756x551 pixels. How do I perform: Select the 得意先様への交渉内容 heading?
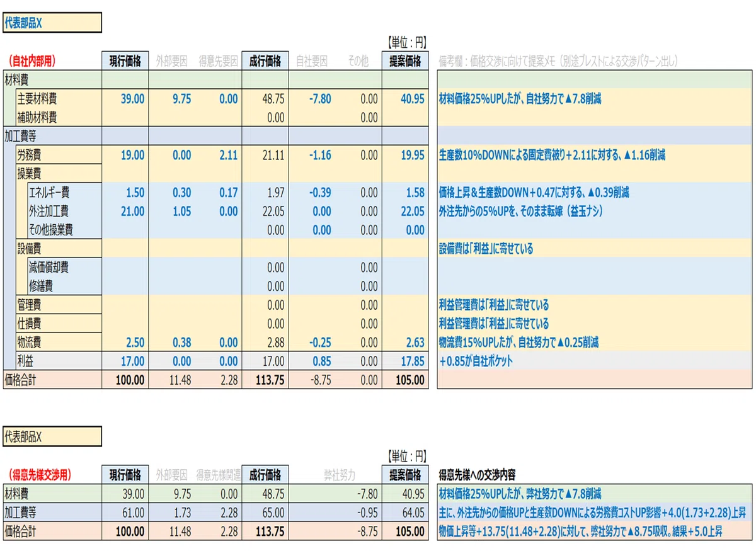point(477,474)
